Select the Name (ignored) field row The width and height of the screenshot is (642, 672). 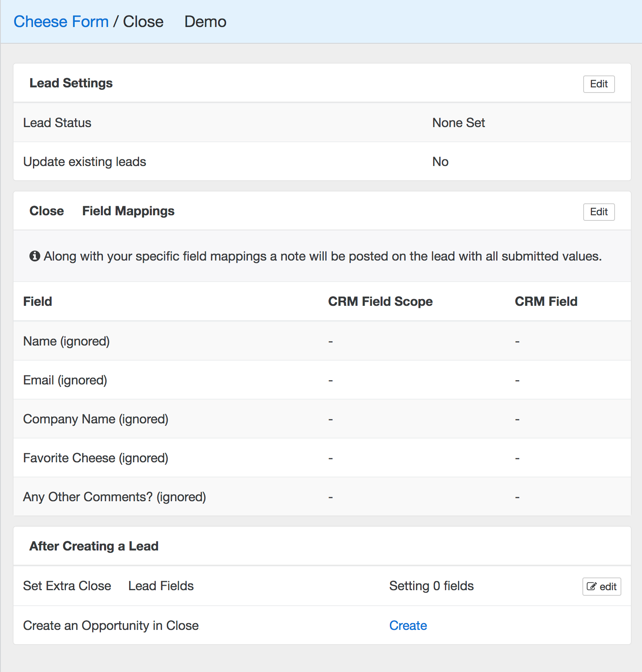(x=66, y=341)
